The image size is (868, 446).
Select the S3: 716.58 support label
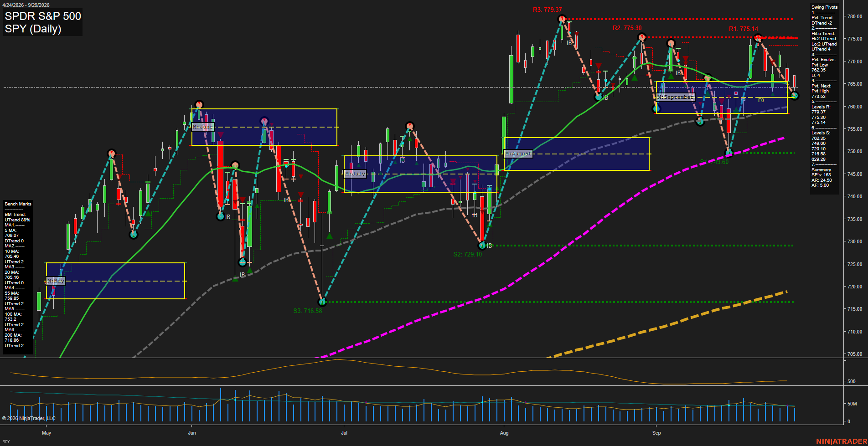click(x=307, y=311)
